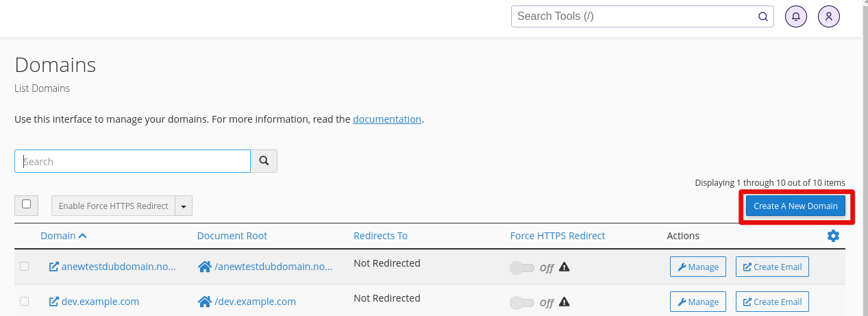This screenshot has width=868, height=316.
Task: Open the user account icon
Action: 828,16
